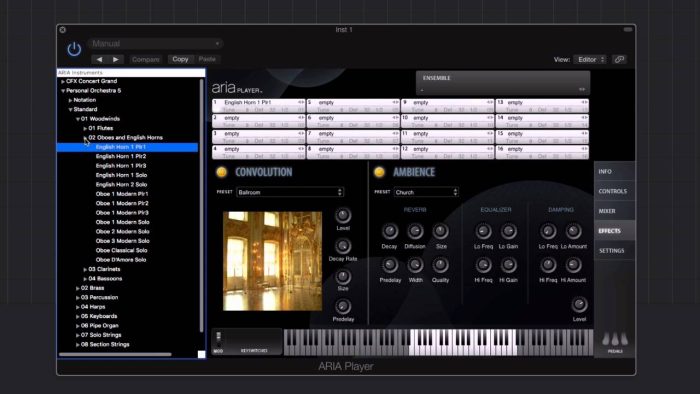Click the ambience Decay knob
Screen dimensions: 700x394
(390, 231)
